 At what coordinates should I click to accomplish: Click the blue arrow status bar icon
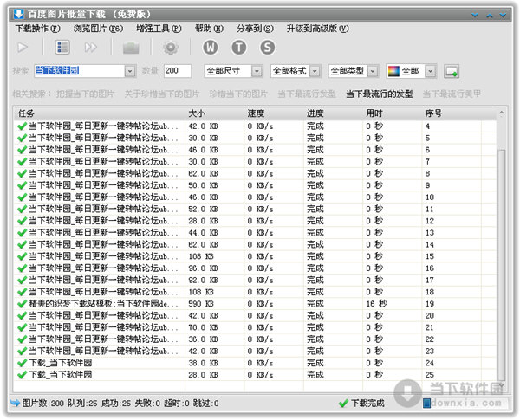[x=15, y=403]
